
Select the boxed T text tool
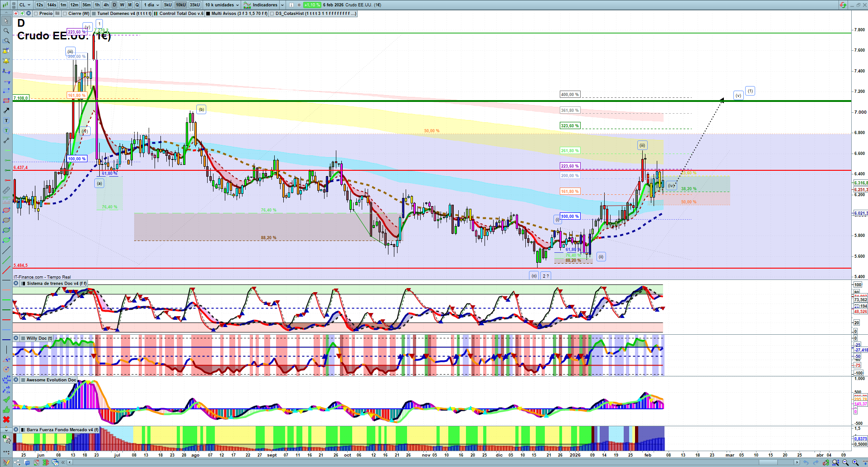(6, 120)
